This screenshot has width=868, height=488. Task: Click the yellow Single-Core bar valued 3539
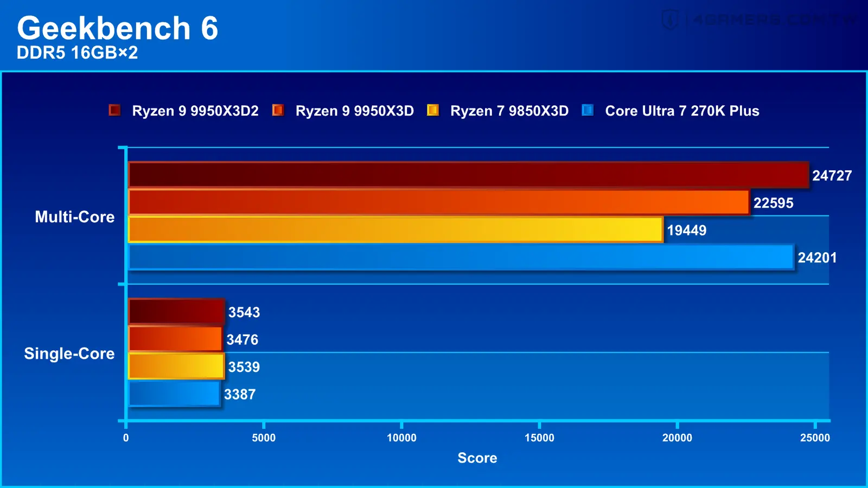(176, 366)
